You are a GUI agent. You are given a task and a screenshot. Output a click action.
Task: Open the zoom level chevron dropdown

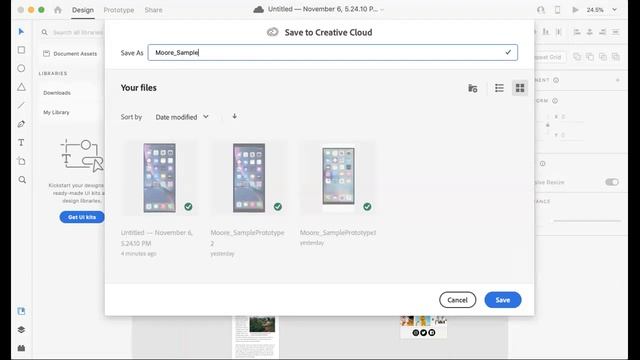(x=614, y=10)
